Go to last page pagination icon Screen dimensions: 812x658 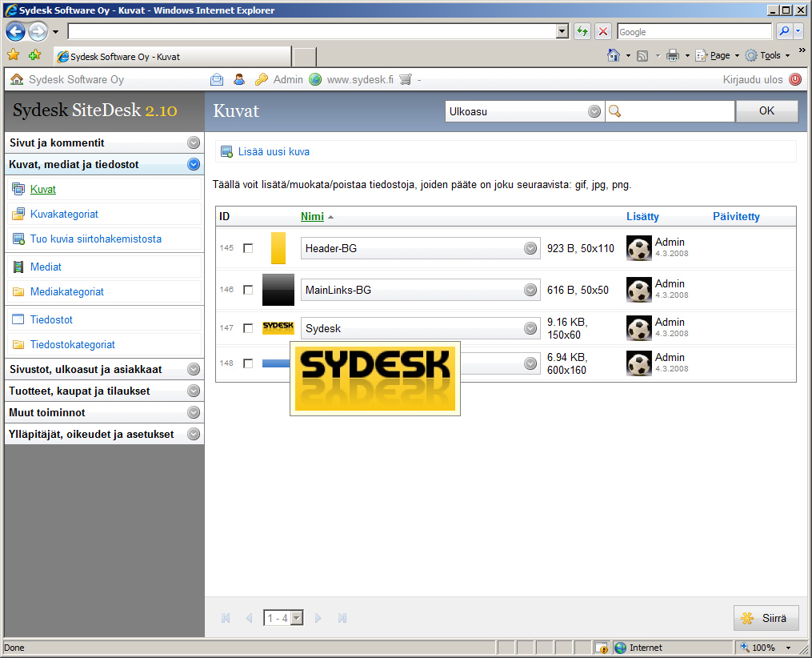tap(342, 618)
